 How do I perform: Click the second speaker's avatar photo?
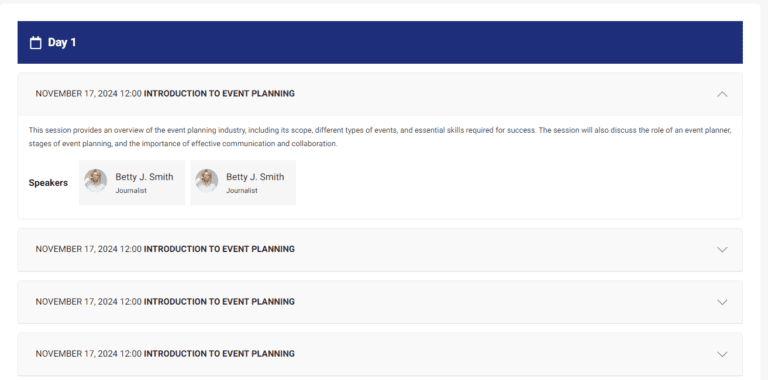(x=206, y=181)
